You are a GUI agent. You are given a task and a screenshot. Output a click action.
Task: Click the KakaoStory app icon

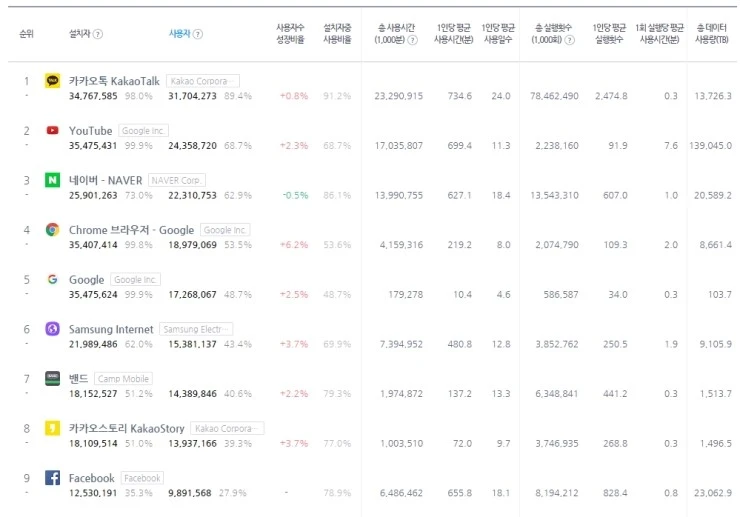52,428
